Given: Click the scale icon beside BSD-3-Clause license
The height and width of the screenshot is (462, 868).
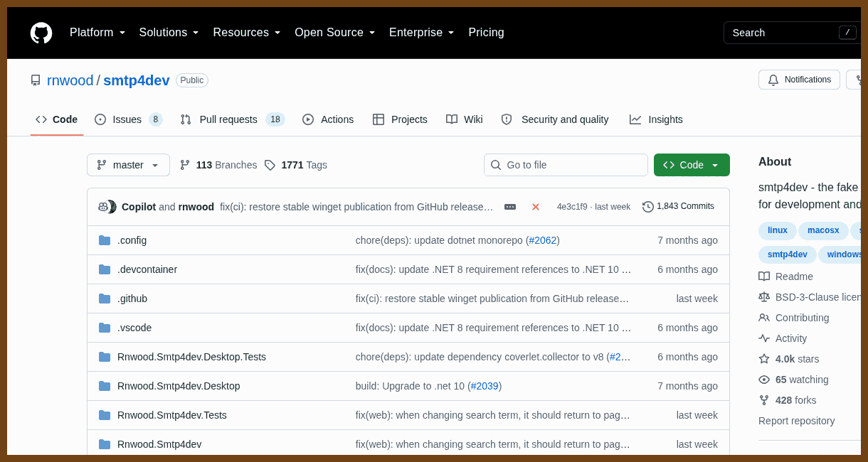Looking at the screenshot, I should pos(764,297).
